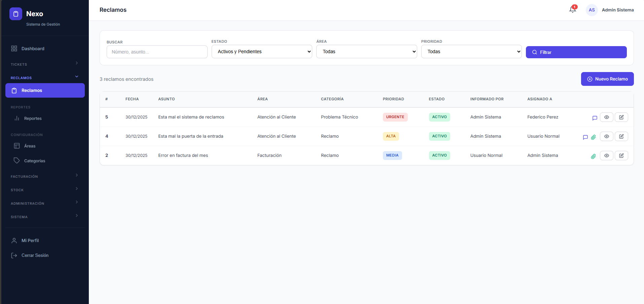Expand the Tickets sidebar section
644x304 pixels.
44,64
